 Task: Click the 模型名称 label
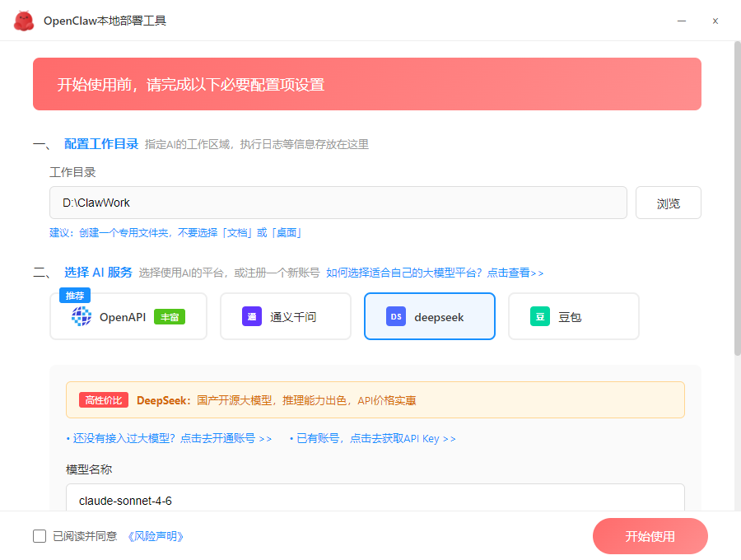(x=89, y=469)
